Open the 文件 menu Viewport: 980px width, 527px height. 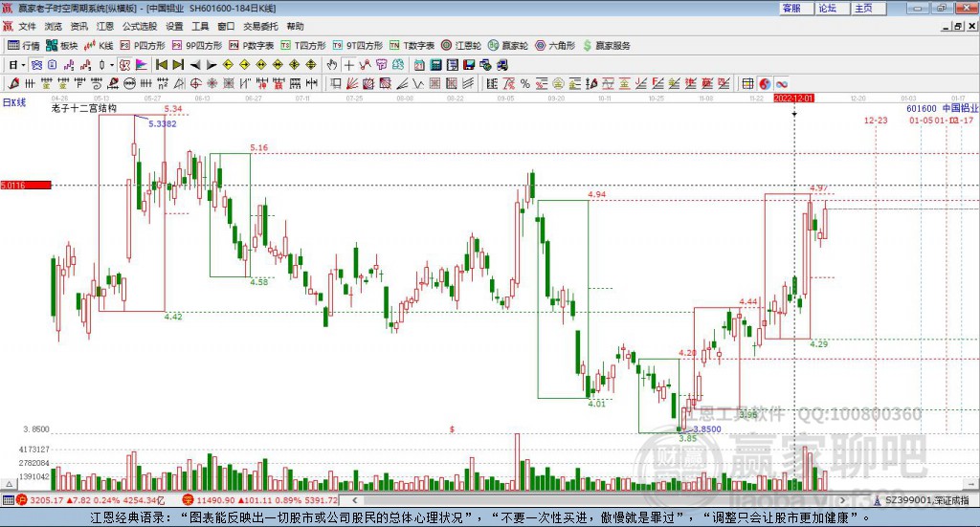tap(27, 26)
